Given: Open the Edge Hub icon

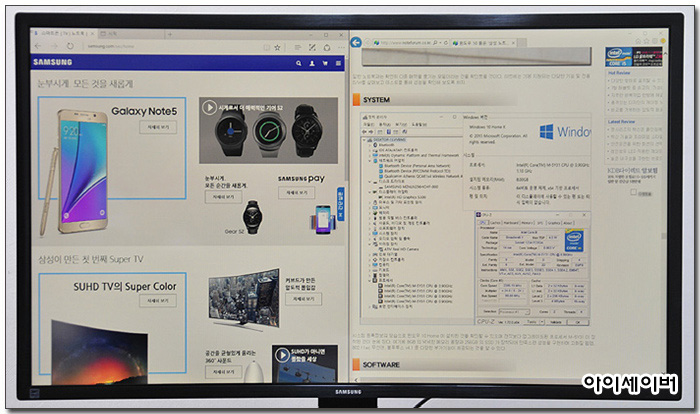Looking at the screenshot, I should tap(298, 47).
